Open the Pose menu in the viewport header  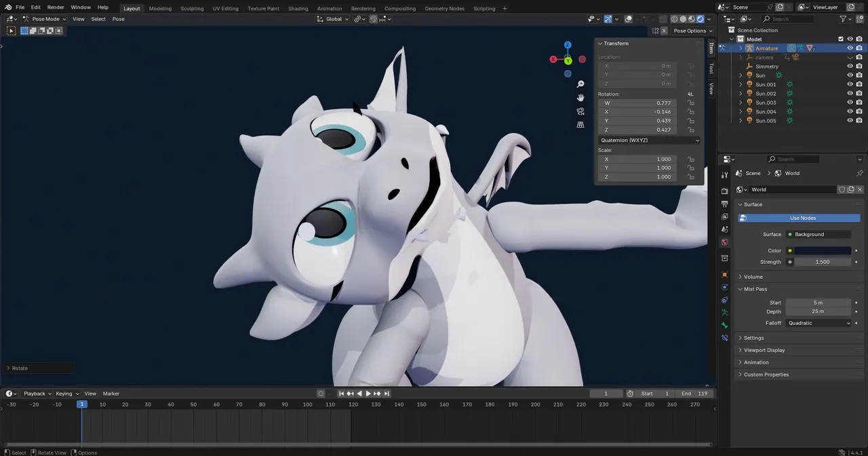click(118, 19)
